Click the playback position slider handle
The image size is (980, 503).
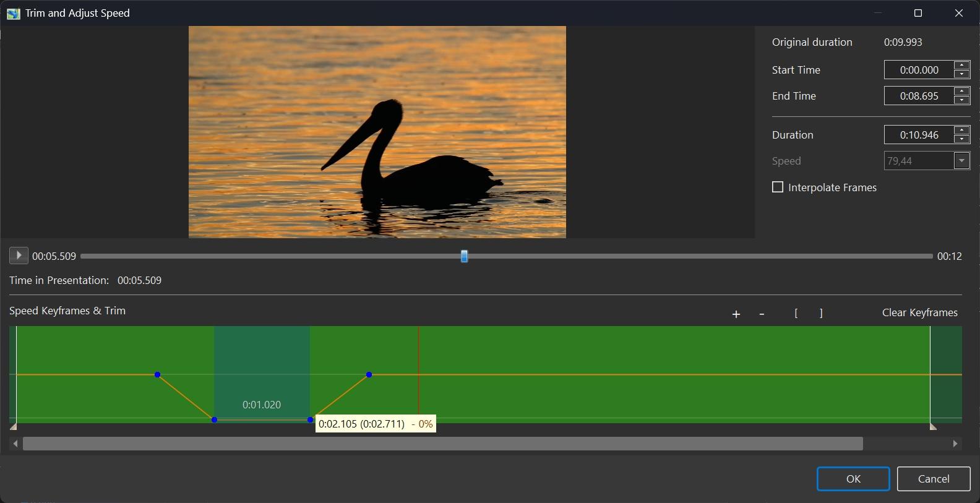click(x=464, y=256)
